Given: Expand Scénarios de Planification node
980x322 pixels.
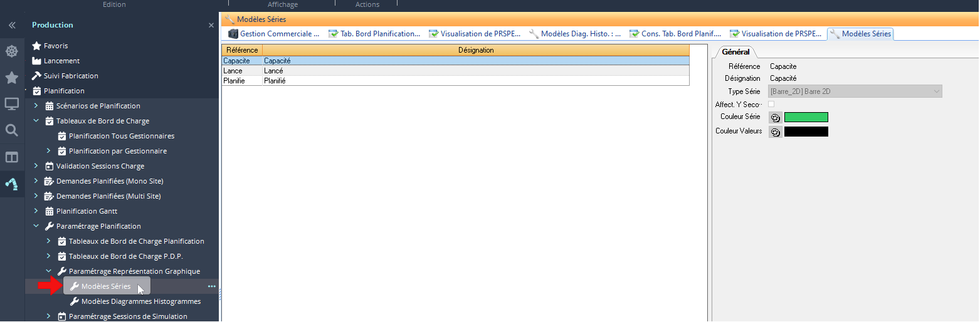Looking at the screenshot, I should pos(36,106).
